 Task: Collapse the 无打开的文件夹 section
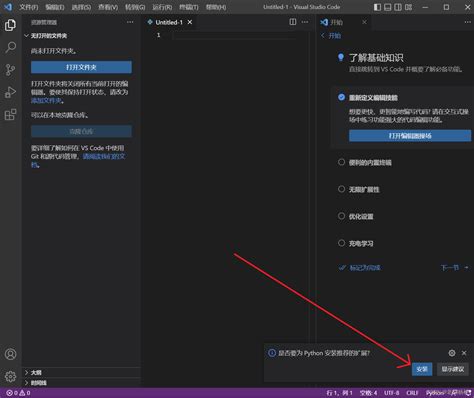click(81, 36)
